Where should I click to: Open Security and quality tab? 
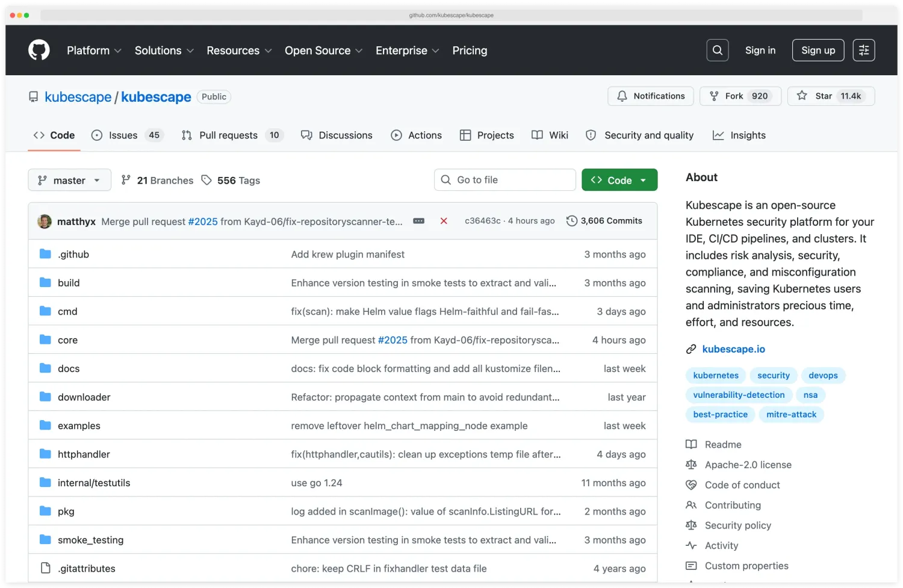(x=640, y=135)
